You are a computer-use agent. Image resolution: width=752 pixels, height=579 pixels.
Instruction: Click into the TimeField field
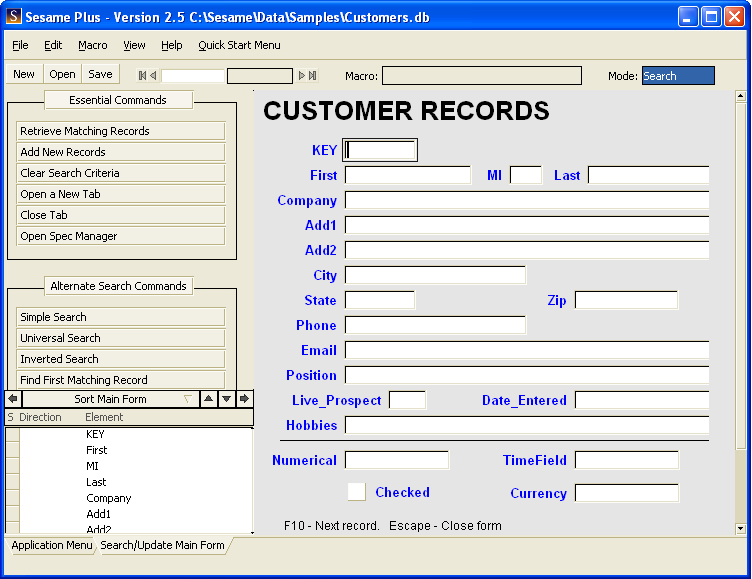[626, 460]
